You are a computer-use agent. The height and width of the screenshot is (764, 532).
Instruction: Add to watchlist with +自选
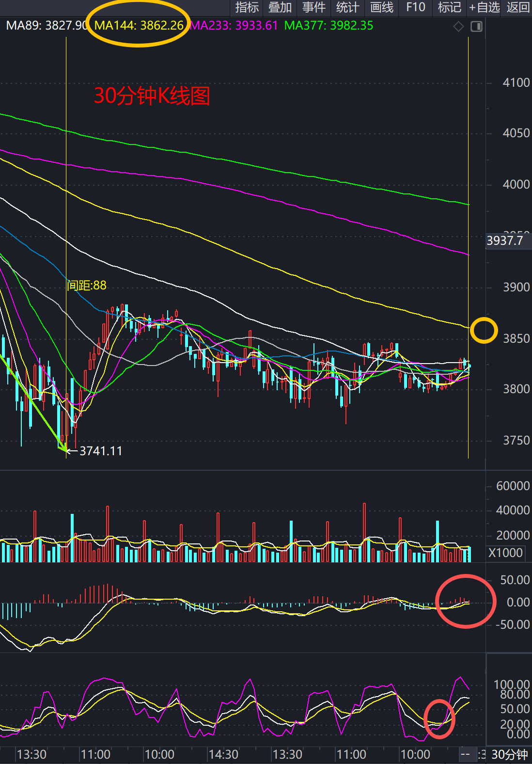(484, 7)
